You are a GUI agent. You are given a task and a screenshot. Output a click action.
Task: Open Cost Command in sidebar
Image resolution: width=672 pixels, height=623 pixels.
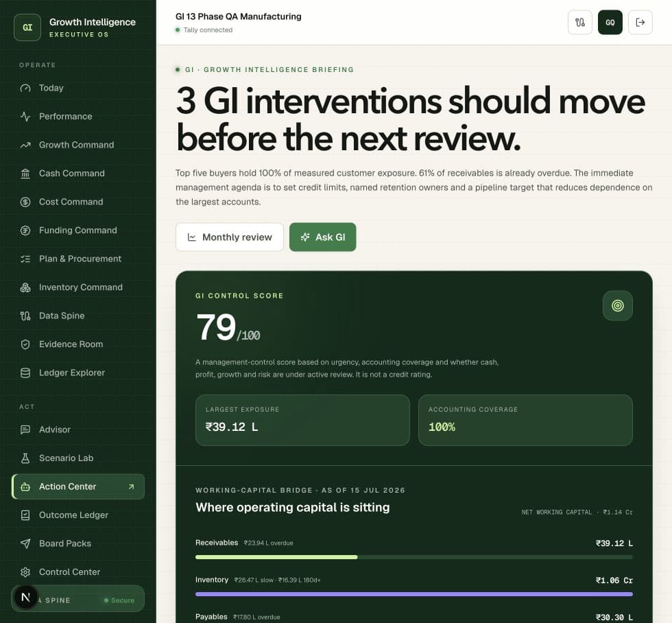(78, 202)
